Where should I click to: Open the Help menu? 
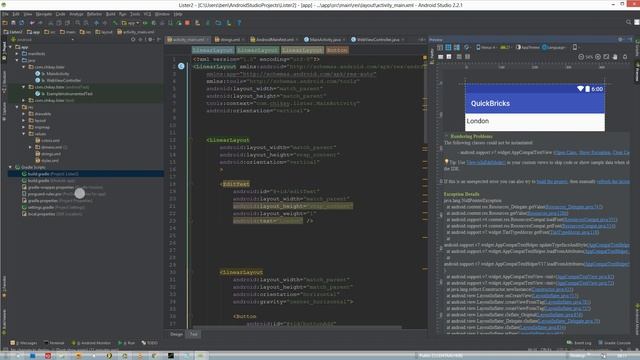click(178, 14)
